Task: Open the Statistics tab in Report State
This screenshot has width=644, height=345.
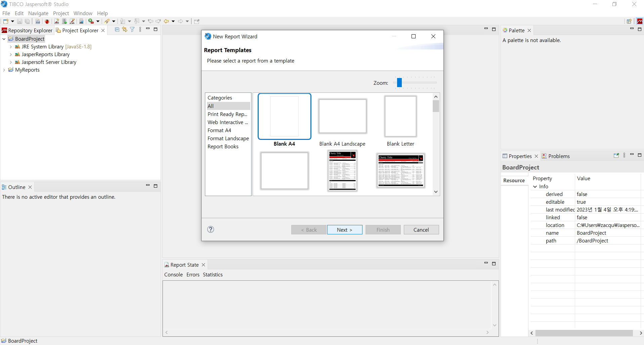Action: point(213,275)
